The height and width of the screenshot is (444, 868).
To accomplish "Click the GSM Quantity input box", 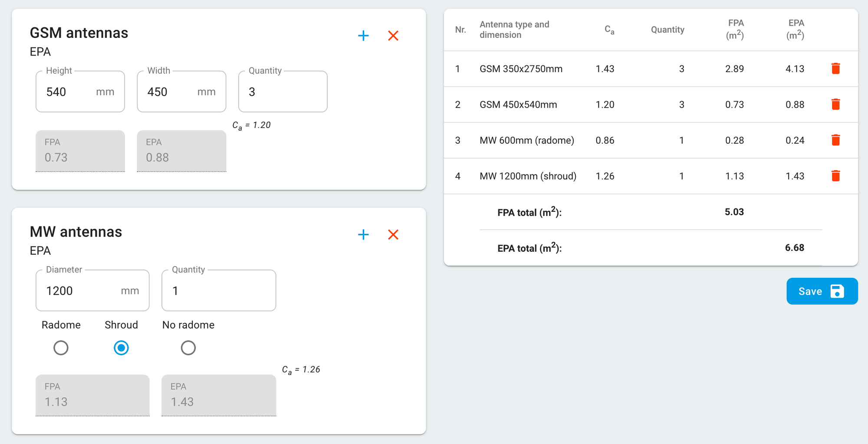I will click(283, 92).
